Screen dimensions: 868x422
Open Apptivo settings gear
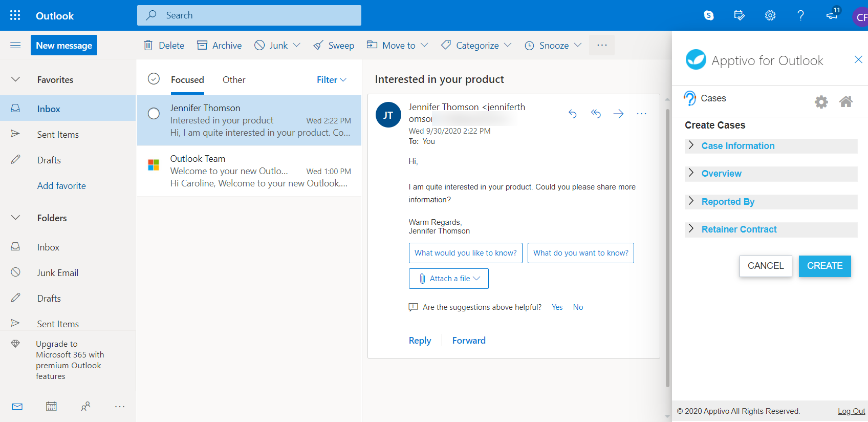[821, 102]
